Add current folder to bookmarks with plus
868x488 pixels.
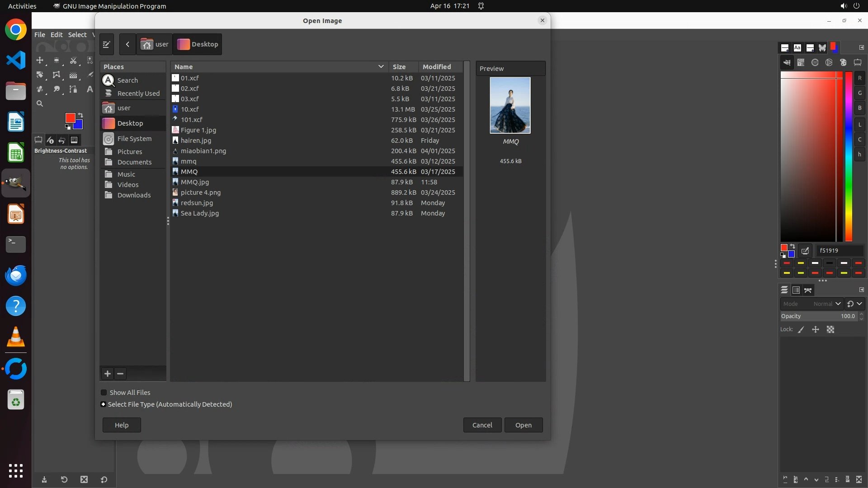click(108, 374)
